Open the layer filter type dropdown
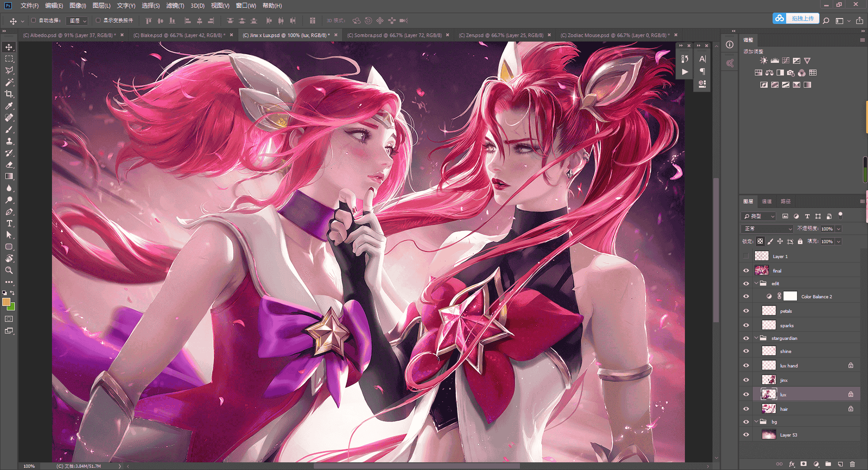Screen dimensions: 868x470 [x=759, y=216]
